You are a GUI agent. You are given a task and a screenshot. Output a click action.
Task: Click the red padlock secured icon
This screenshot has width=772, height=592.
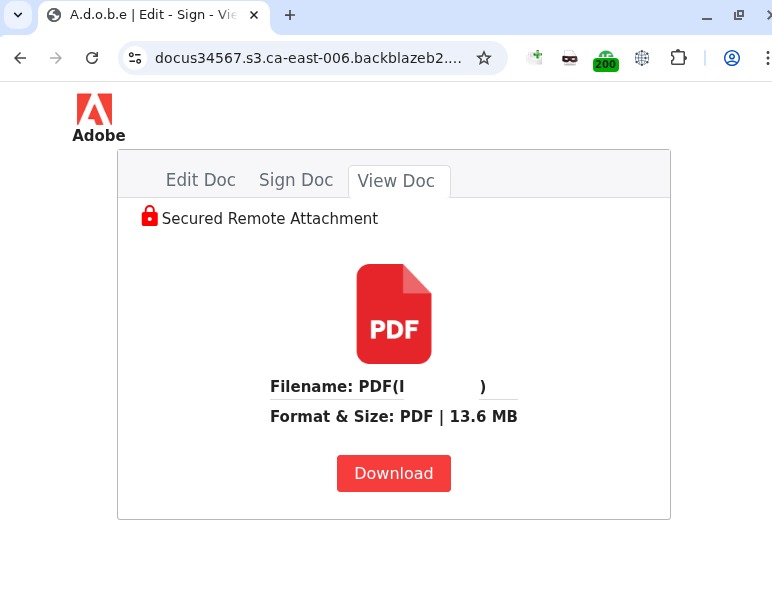pos(150,216)
